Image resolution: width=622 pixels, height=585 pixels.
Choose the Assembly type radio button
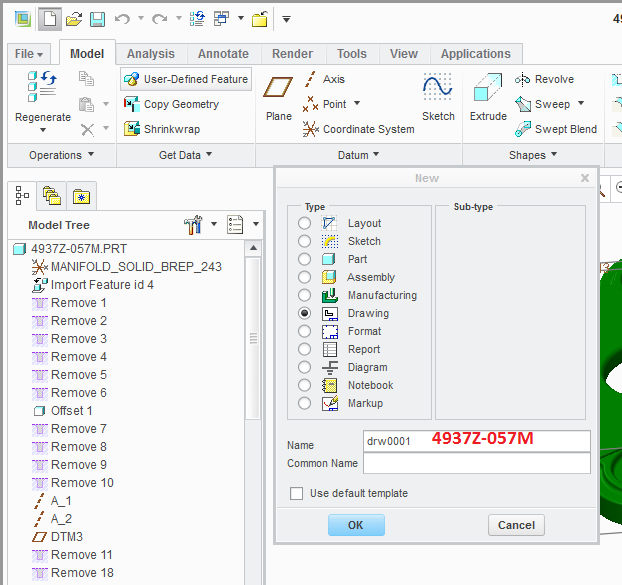(x=304, y=277)
